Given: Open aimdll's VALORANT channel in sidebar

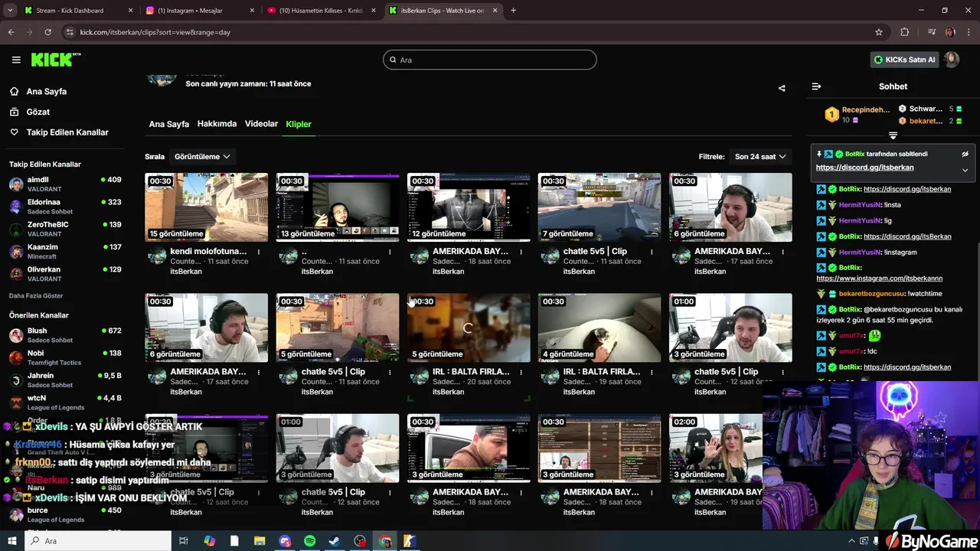Looking at the screenshot, I should pos(65,184).
